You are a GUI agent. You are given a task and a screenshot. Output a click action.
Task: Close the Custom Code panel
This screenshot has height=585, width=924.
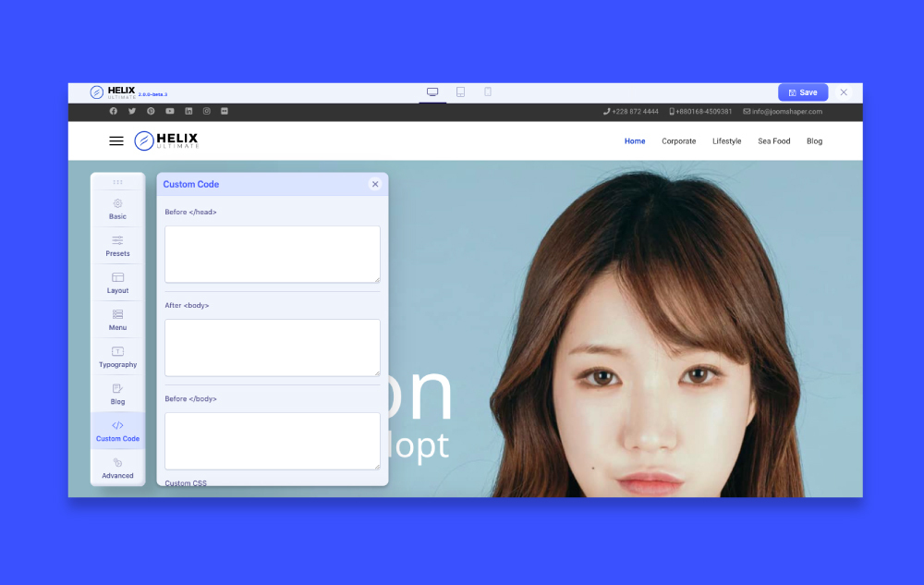[375, 185]
